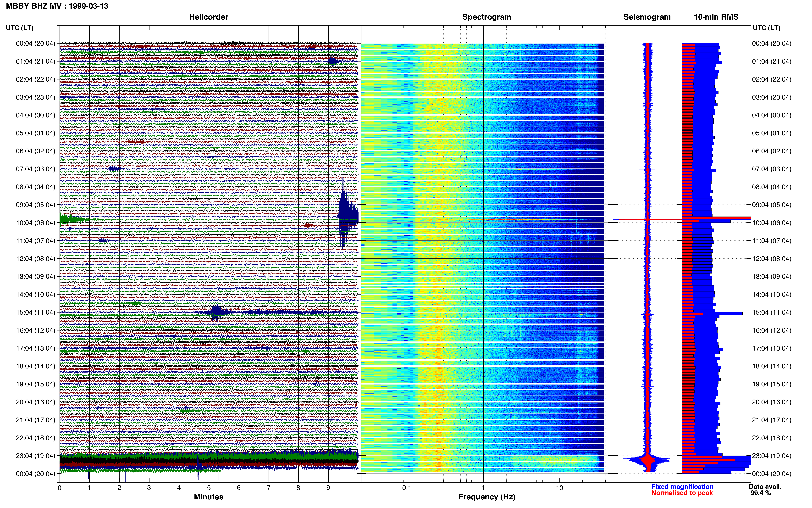Screen dimensions: 812x508
Task: Click the 'Normalised to peak' legend text
Action: [682, 493]
